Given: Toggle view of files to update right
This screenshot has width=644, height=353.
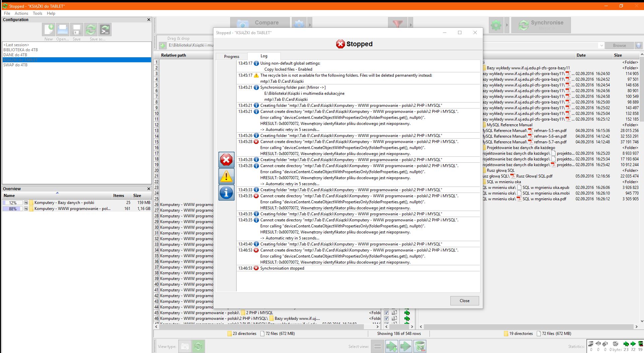Looking at the screenshot, I should click(406, 346).
